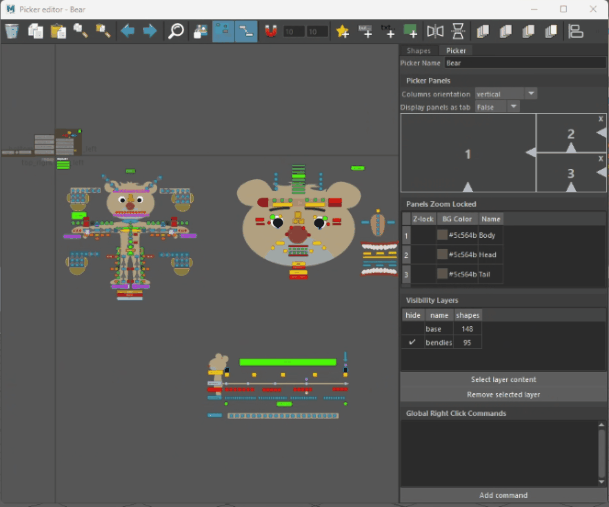This screenshot has height=507, width=609.
Task: Click the right-edge split triangle of panel 1
Action: click(x=531, y=153)
